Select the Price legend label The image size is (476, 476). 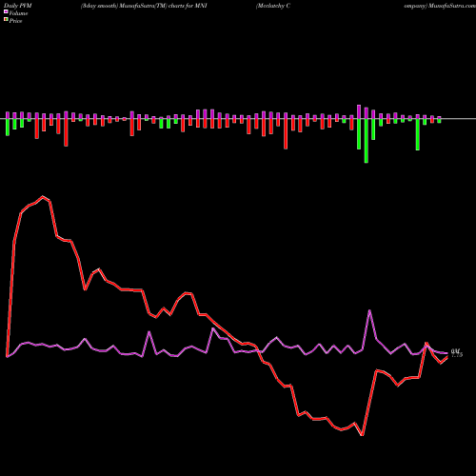pyautogui.click(x=15, y=21)
